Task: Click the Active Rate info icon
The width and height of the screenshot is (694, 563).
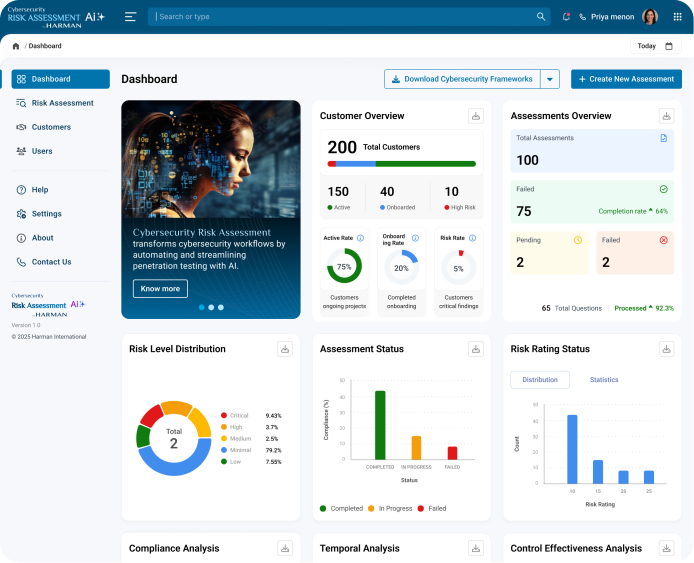Action: click(360, 238)
